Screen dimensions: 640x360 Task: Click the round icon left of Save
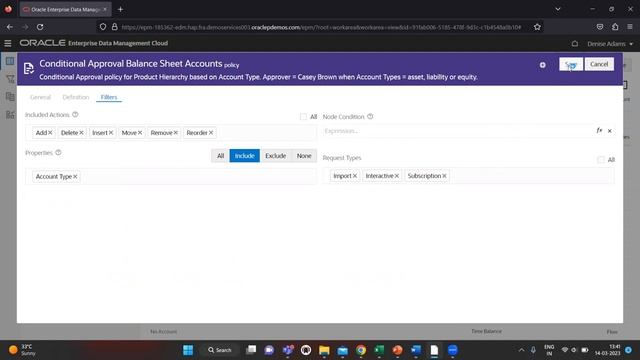542,65
